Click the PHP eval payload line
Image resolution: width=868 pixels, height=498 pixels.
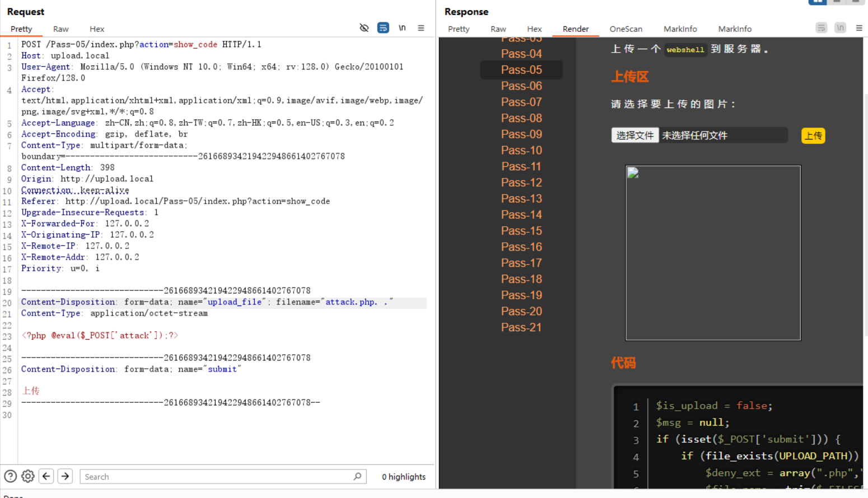click(100, 336)
